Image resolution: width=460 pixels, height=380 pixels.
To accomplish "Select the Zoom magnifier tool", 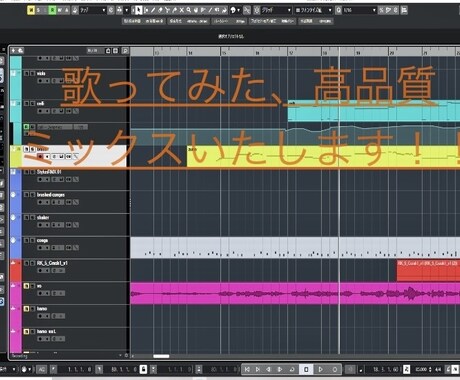I will (189, 10).
